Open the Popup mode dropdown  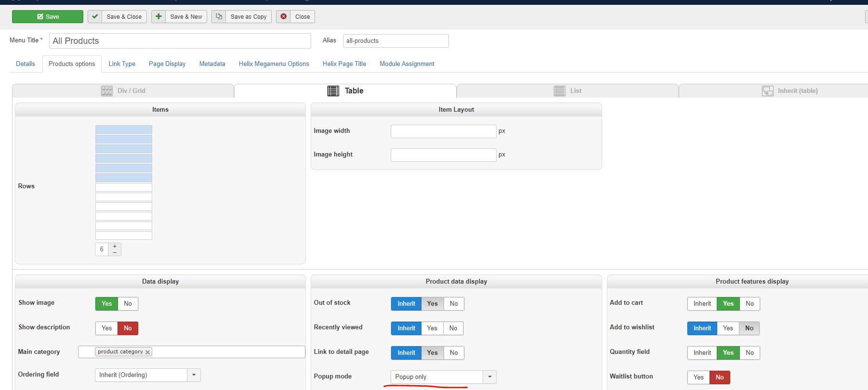click(489, 377)
